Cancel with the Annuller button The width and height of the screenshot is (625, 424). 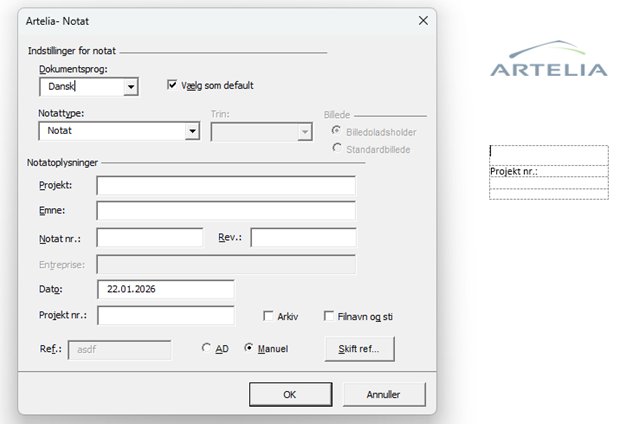(384, 395)
